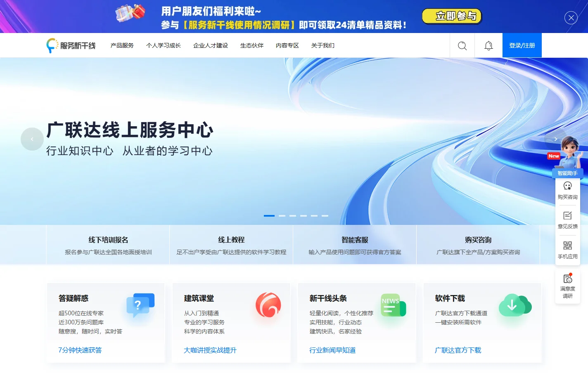Open 意见反馈 icon in sidebar

[x=568, y=215]
